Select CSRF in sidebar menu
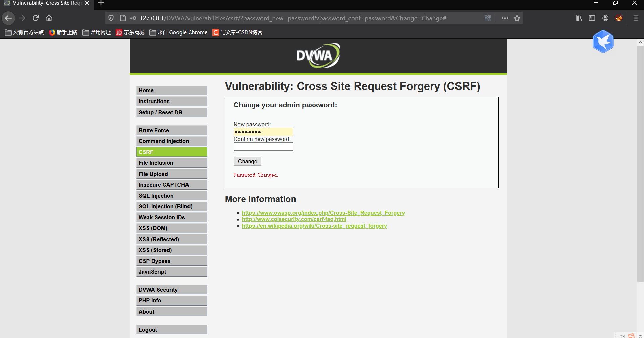Screen dimensions: 644x338 point(172,152)
